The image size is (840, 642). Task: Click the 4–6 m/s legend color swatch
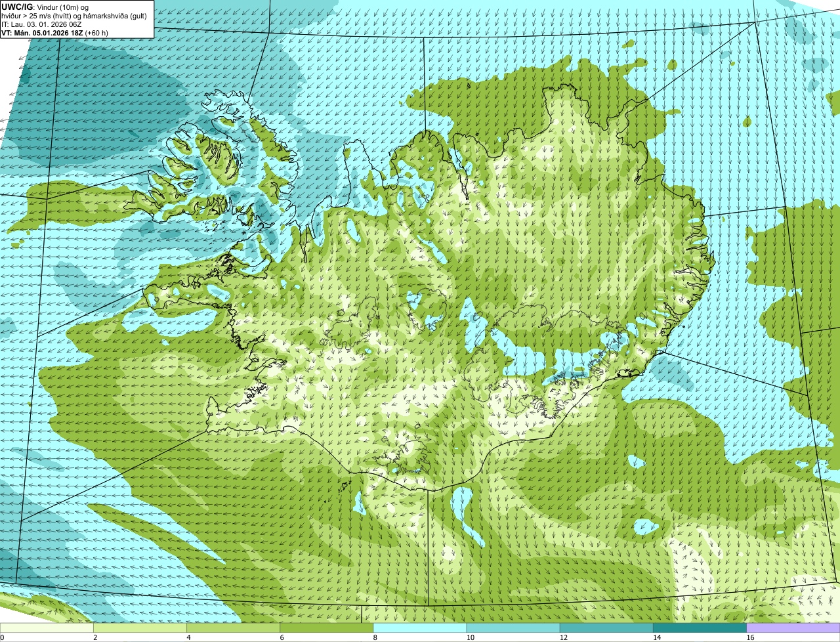tap(233, 628)
